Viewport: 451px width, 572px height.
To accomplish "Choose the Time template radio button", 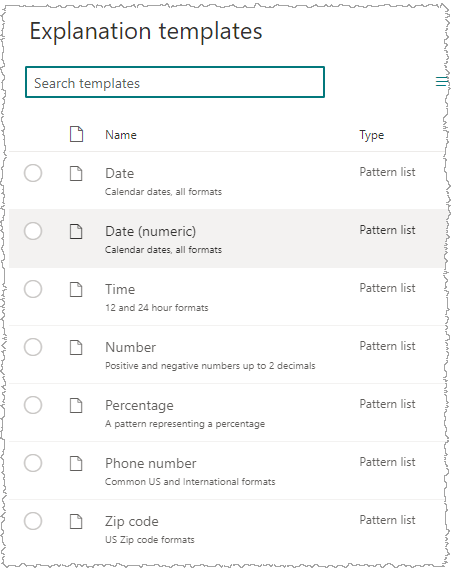I will (33, 289).
